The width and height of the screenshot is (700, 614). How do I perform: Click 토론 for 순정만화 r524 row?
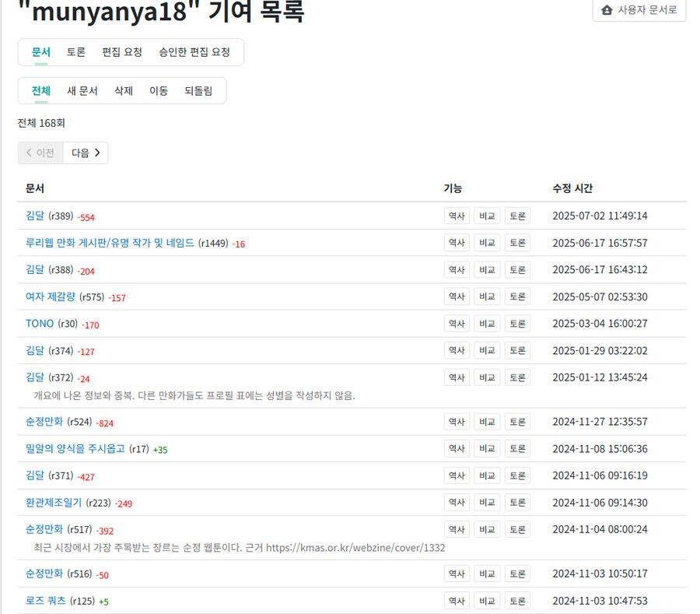[x=517, y=422]
